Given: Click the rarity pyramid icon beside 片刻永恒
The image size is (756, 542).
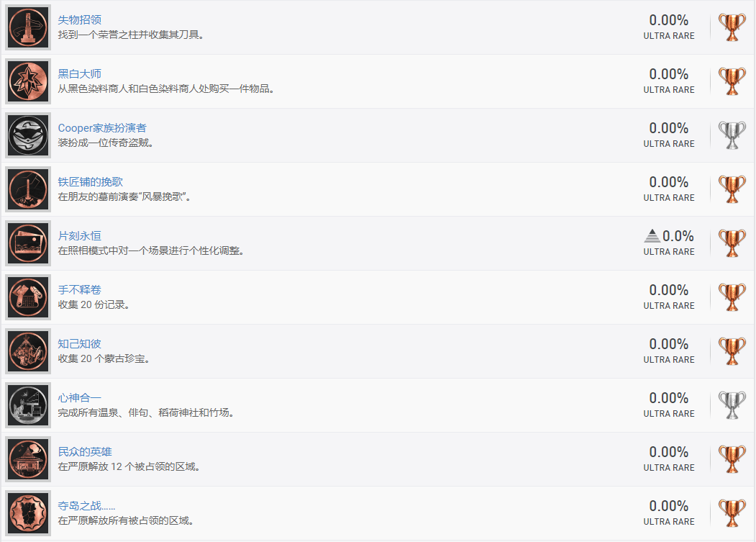Looking at the screenshot, I should (652, 235).
